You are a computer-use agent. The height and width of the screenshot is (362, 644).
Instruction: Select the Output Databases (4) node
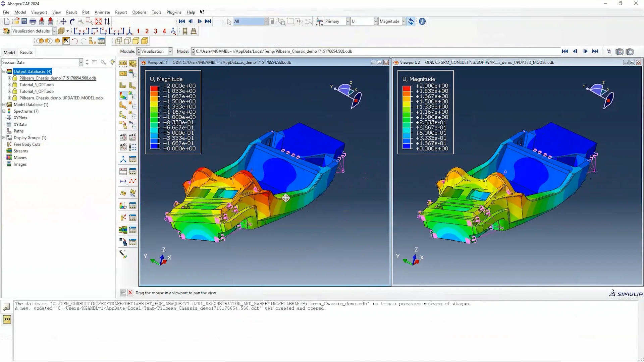coord(33,71)
